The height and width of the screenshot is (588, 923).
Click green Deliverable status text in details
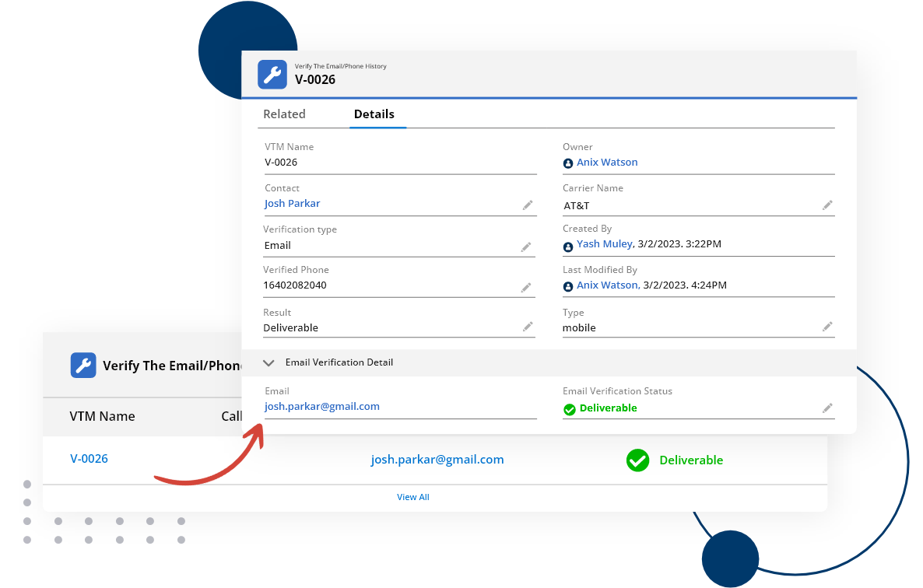coord(608,408)
